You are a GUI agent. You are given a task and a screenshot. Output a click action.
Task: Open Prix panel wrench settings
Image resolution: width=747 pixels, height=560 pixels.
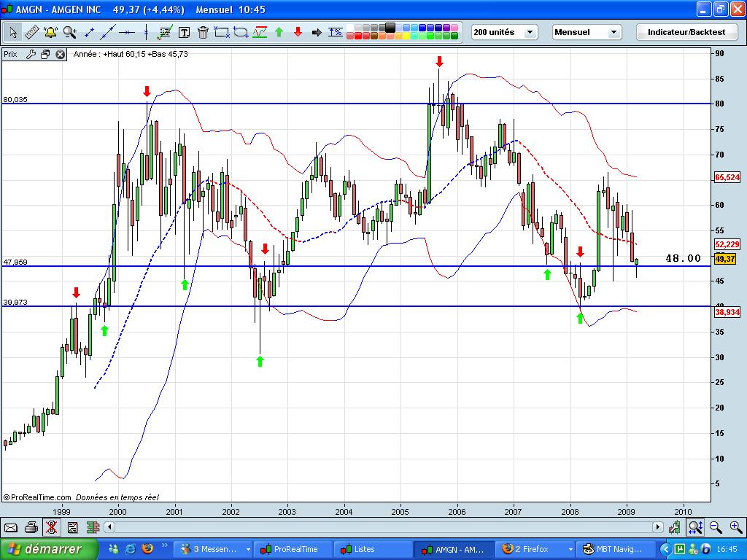pyautogui.click(x=31, y=54)
